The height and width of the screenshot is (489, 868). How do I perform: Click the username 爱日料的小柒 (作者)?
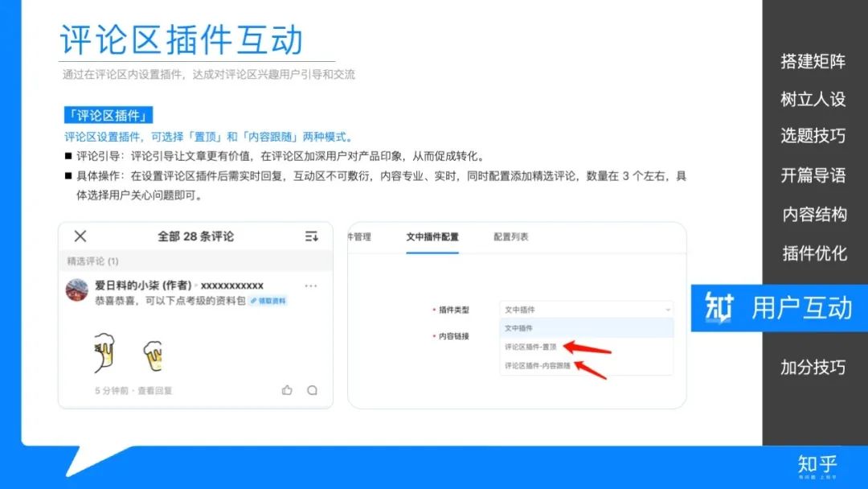[x=143, y=286]
